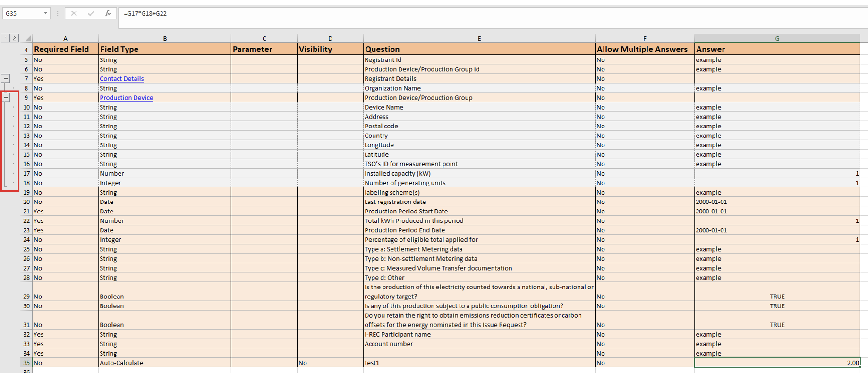The height and width of the screenshot is (373, 868).
Task: Click the formula bar resize dots handle
Action: coord(58,13)
